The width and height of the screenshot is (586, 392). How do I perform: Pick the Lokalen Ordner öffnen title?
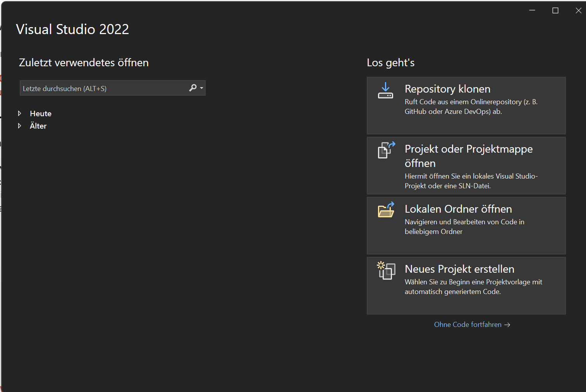[x=458, y=209]
